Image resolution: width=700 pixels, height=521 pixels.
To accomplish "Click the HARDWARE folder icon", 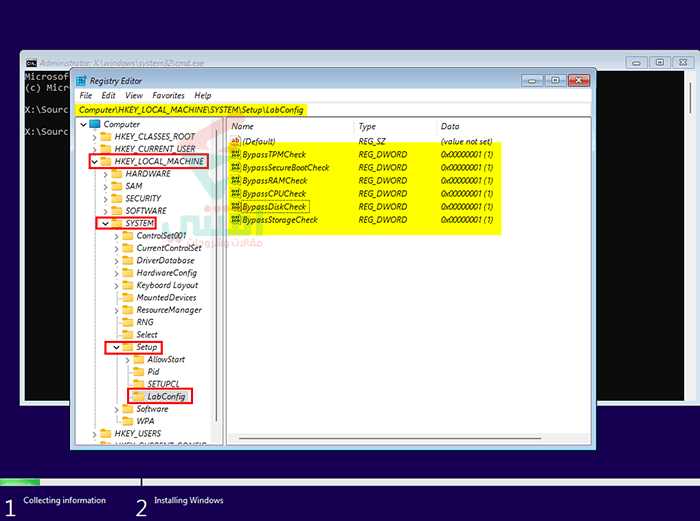I will pyautogui.click(x=117, y=173).
